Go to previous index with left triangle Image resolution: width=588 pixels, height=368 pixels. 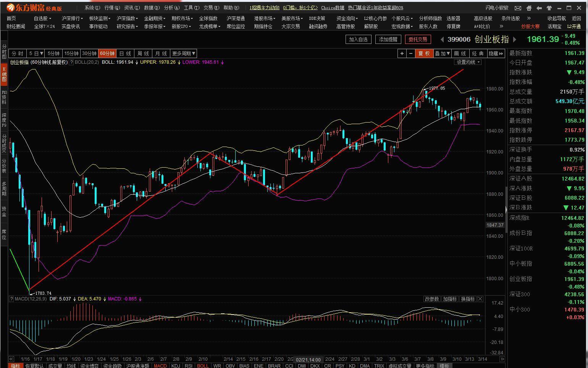click(x=443, y=39)
